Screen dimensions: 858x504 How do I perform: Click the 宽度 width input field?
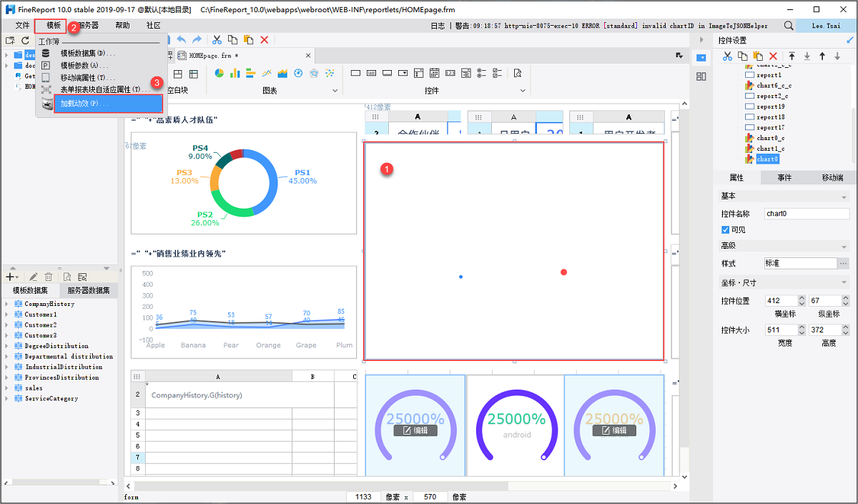point(780,330)
